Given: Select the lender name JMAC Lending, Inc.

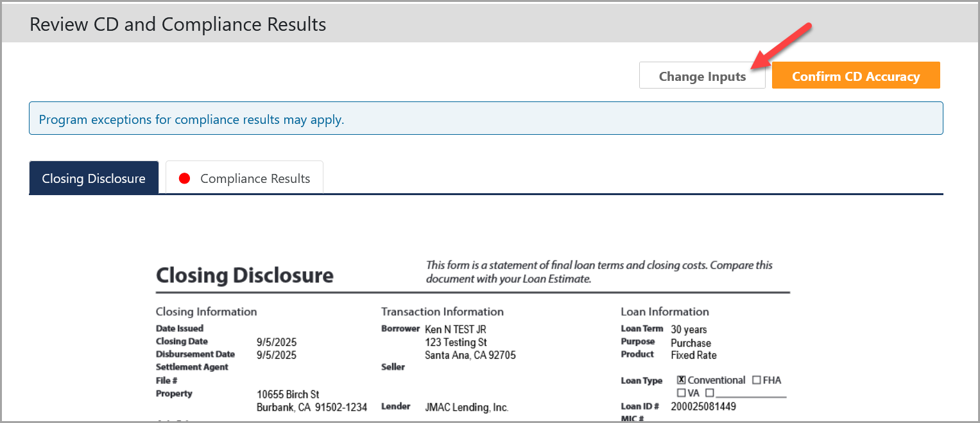Looking at the screenshot, I should click(467, 407).
